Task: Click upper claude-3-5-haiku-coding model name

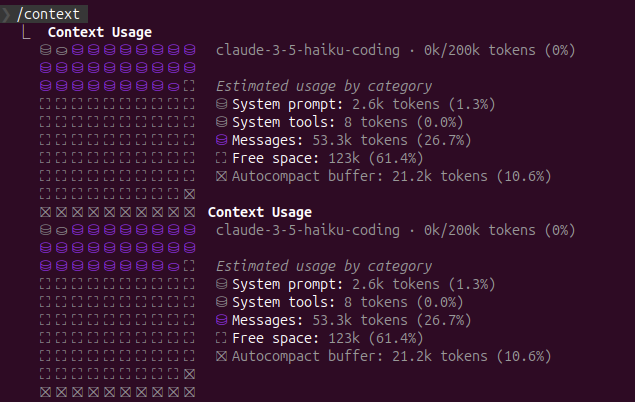Action: tap(308, 50)
